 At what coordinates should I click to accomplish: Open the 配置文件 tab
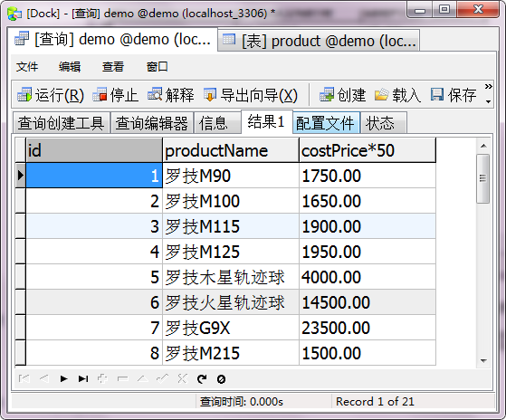pos(326,123)
